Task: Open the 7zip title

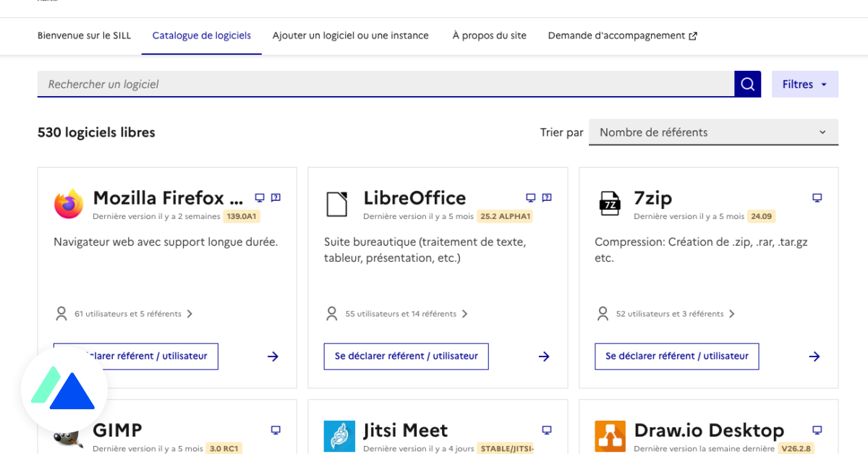Action: (653, 198)
